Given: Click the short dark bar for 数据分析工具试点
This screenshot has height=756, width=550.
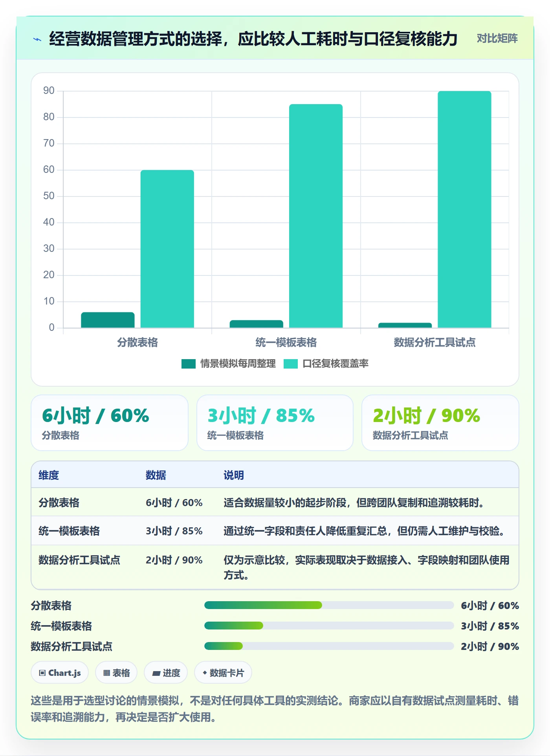Looking at the screenshot, I should point(405,325).
